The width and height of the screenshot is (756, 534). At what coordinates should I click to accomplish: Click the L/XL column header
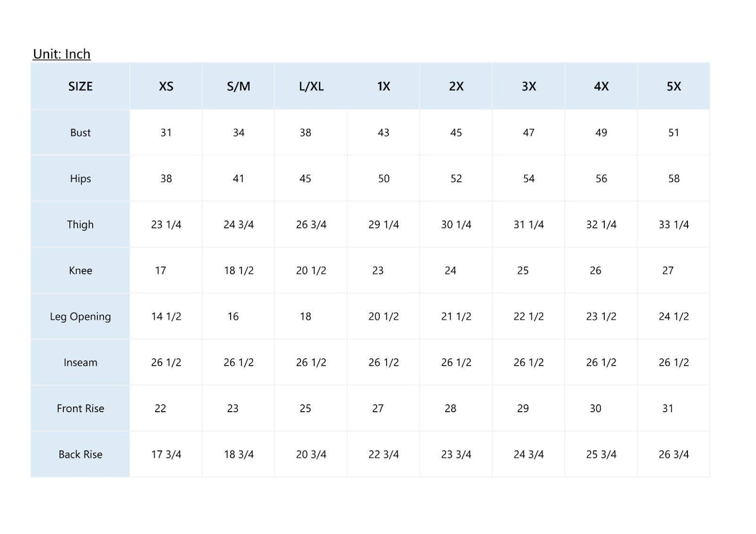click(x=311, y=86)
